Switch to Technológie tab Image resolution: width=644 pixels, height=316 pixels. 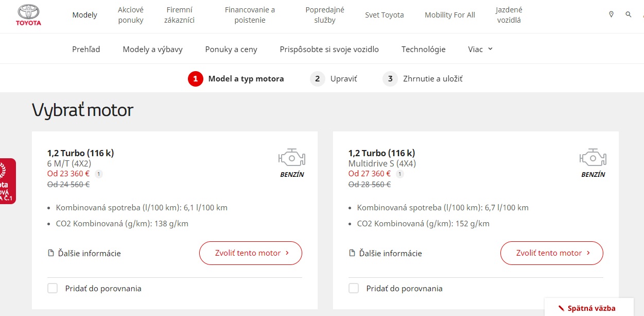tap(423, 49)
